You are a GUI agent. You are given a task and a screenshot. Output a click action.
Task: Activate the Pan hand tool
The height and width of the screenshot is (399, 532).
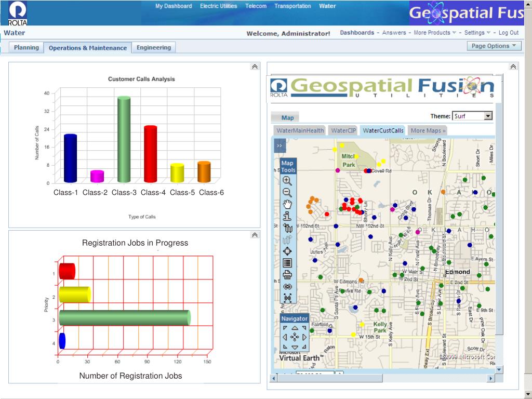(287, 204)
